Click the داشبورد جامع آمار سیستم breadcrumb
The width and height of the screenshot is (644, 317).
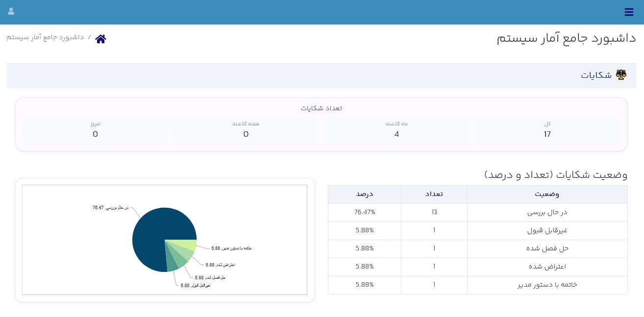coord(45,37)
